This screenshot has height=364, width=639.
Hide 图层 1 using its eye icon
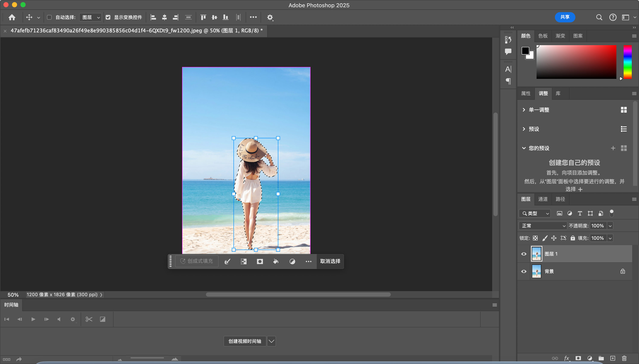[x=524, y=254]
